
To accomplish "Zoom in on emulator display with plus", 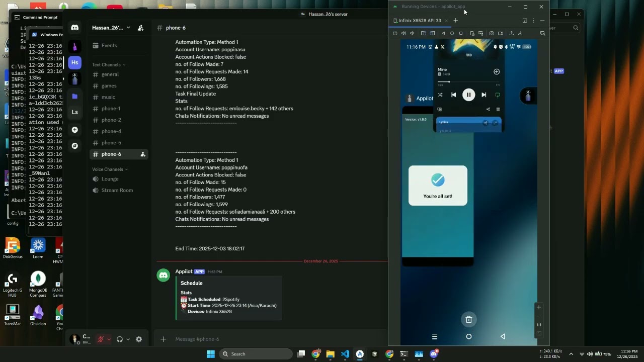I will (x=539, y=307).
